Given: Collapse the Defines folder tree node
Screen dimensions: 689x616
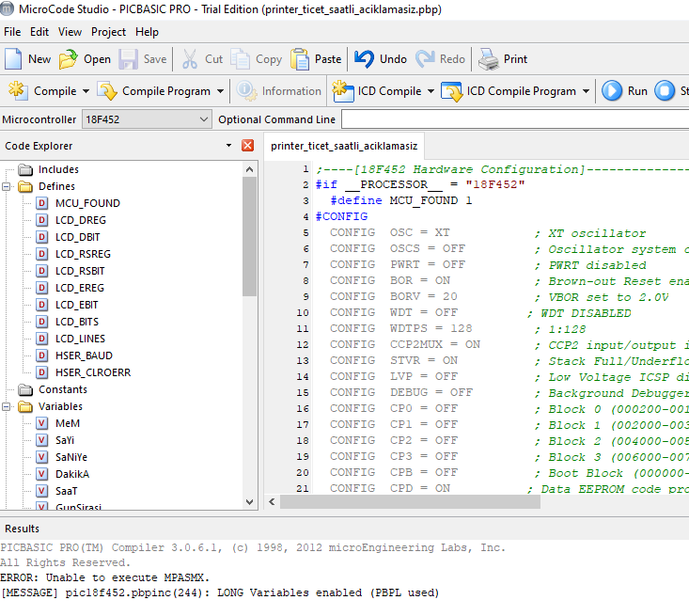Looking at the screenshot, I should point(7,186).
